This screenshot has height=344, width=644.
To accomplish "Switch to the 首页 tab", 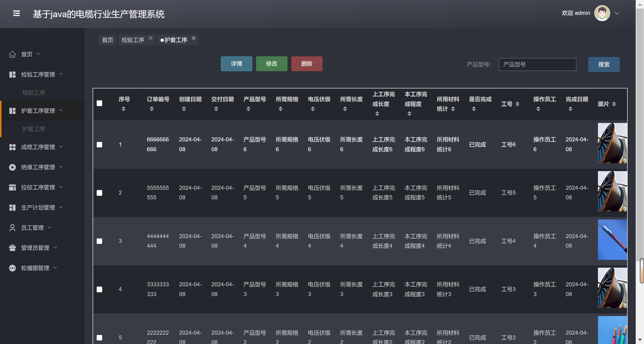I will [107, 40].
